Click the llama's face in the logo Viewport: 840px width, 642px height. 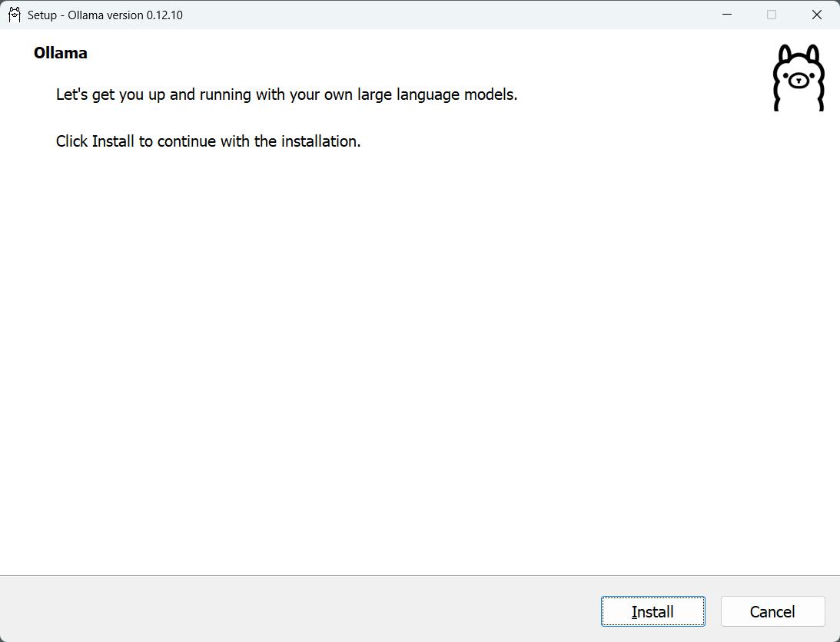[798, 80]
